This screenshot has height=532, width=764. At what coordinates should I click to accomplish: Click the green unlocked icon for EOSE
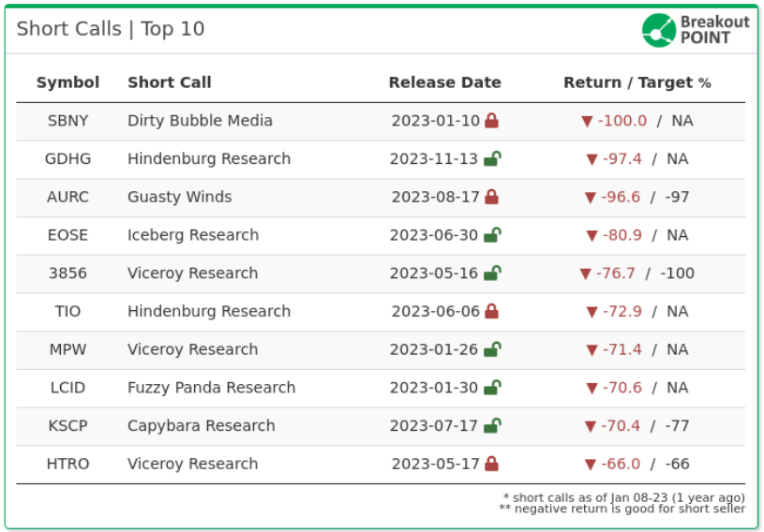point(492,235)
